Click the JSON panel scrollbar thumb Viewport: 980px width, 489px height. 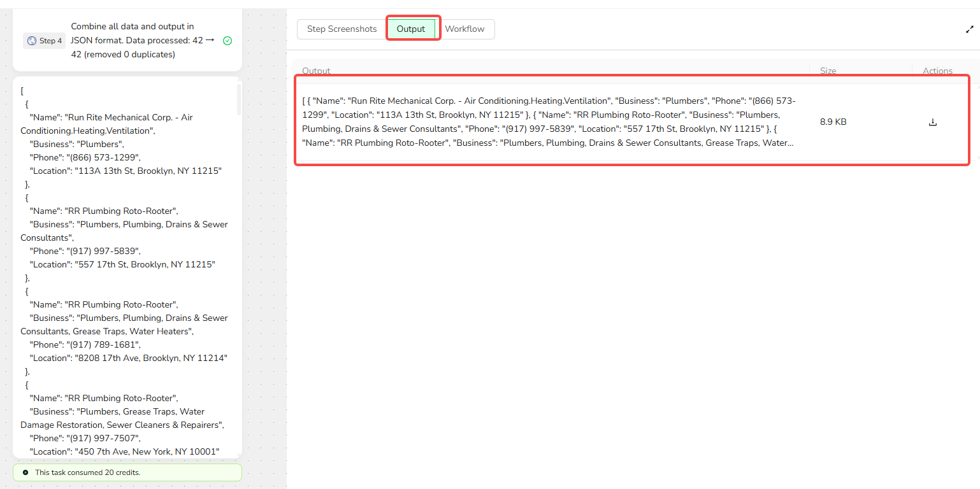(239, 99)
